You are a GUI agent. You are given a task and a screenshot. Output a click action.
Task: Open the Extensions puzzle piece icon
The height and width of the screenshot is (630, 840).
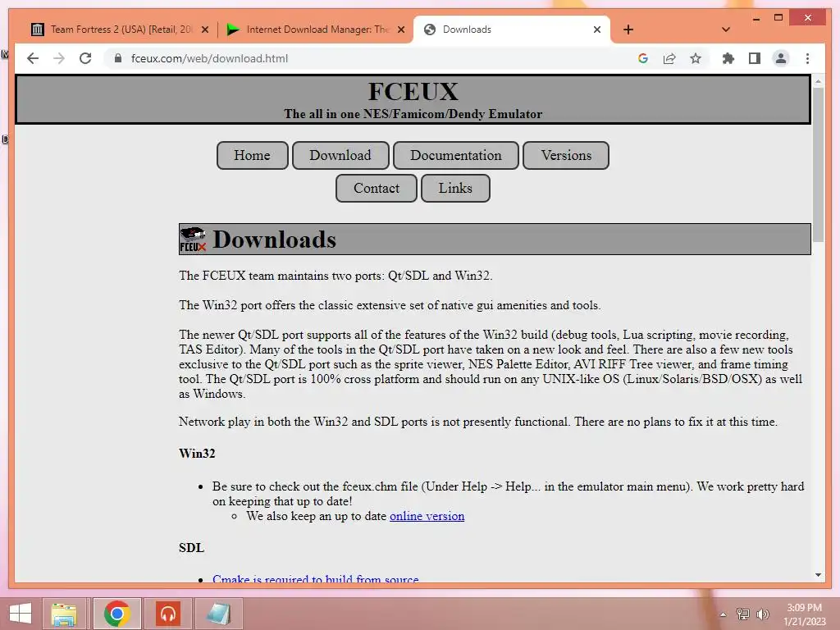728,58
